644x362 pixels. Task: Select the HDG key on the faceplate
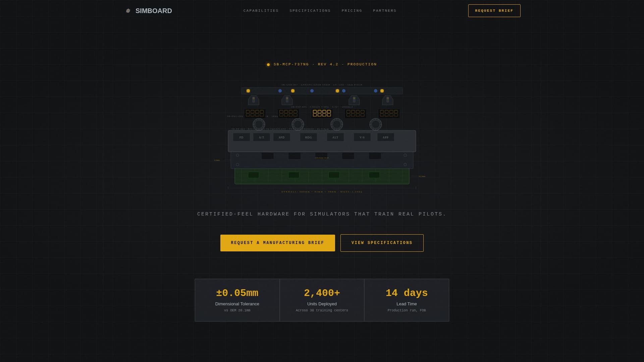coord(309,137)
